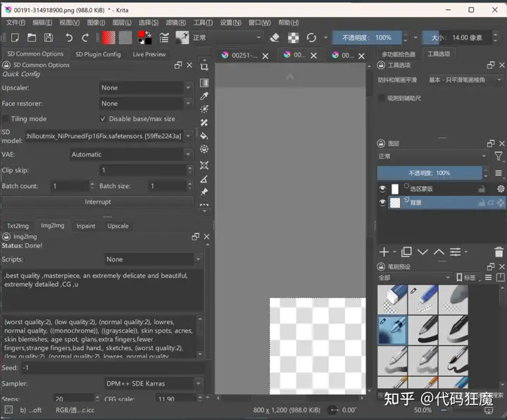
Task: Open the Face restorer dropdown
Action: pyautogui.click(x=146, y=104)
